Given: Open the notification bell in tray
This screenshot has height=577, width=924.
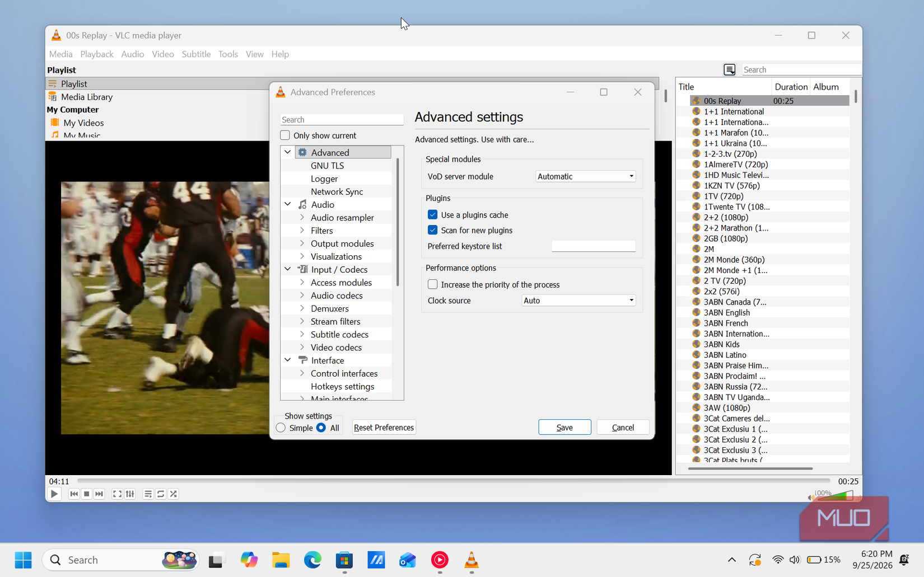Looking at the screenshot, I should 904,560.
